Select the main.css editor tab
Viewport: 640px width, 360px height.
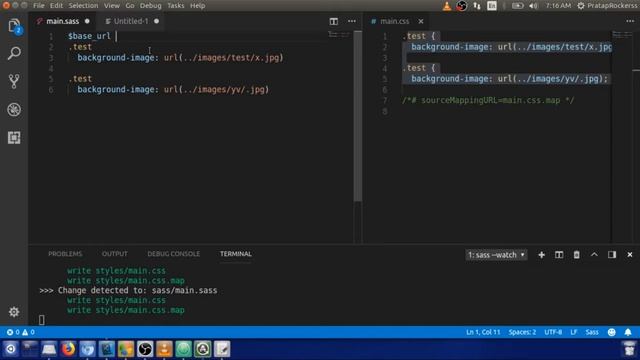(394, 21)
